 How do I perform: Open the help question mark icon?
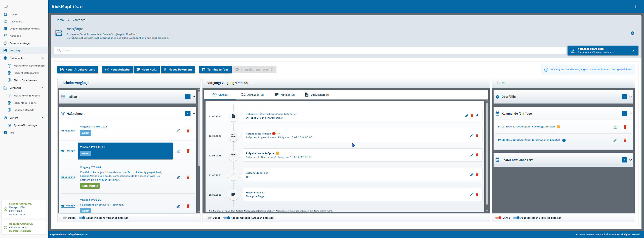coord(632,33)
